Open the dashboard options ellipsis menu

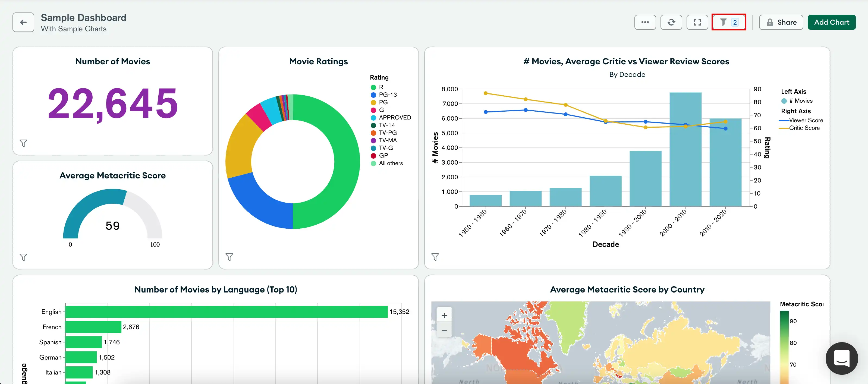pyautogui.click(x=645, y=22)
